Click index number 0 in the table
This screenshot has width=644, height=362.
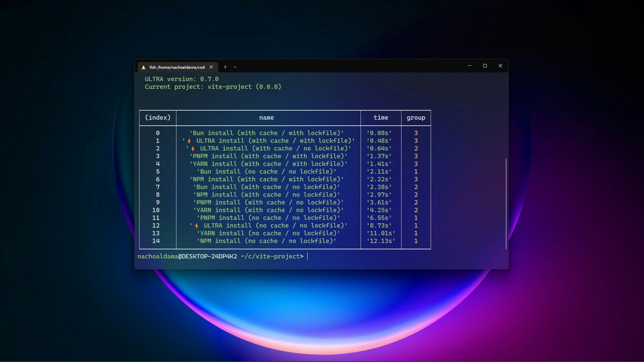[158, 133]
